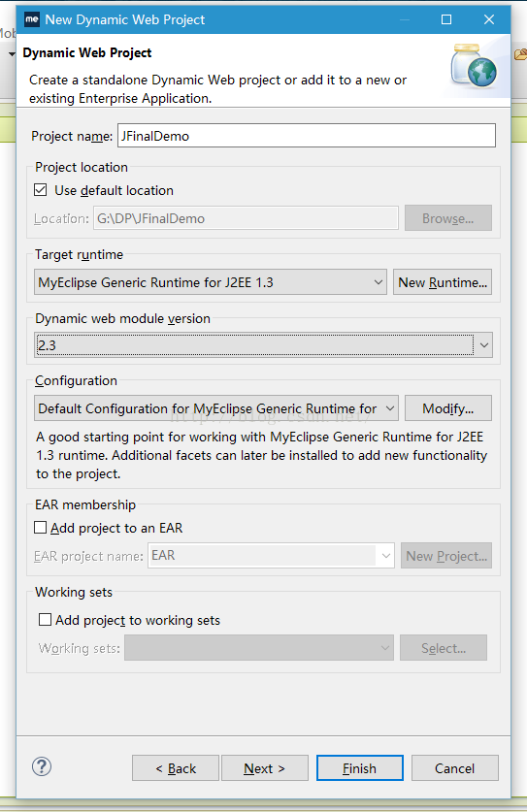Click the help question mark icon
The width and height of the screenshot is (527, 812).
tap(42, 766)
